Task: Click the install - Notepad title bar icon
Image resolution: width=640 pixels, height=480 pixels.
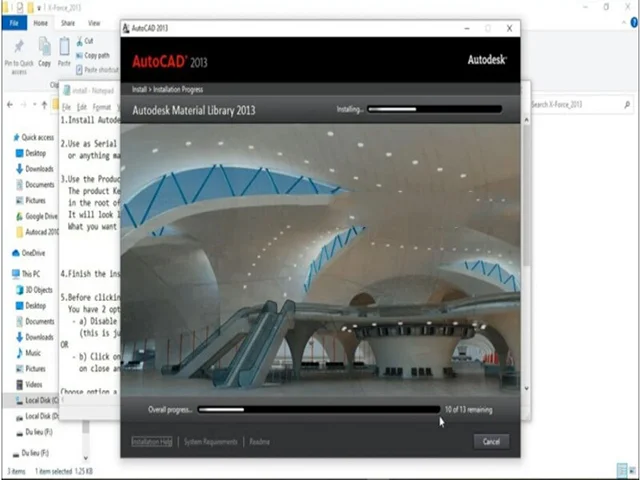Action: point(67,90)
